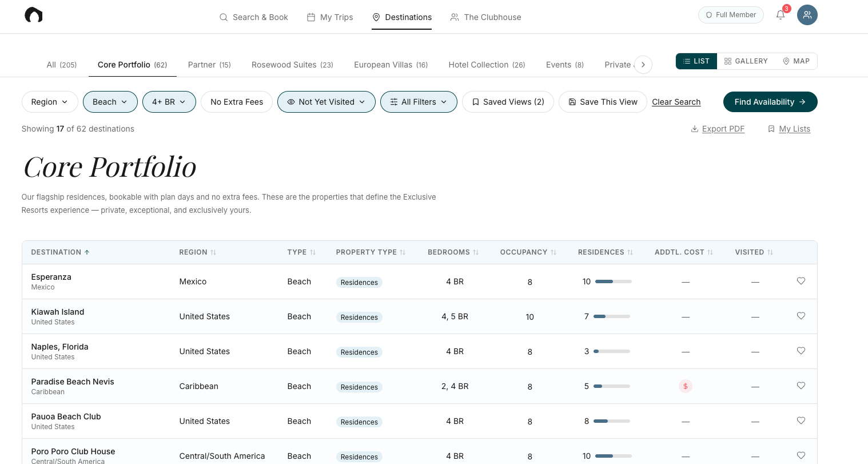Click the Exclusive Resorts logo icon

pos(34,15)
